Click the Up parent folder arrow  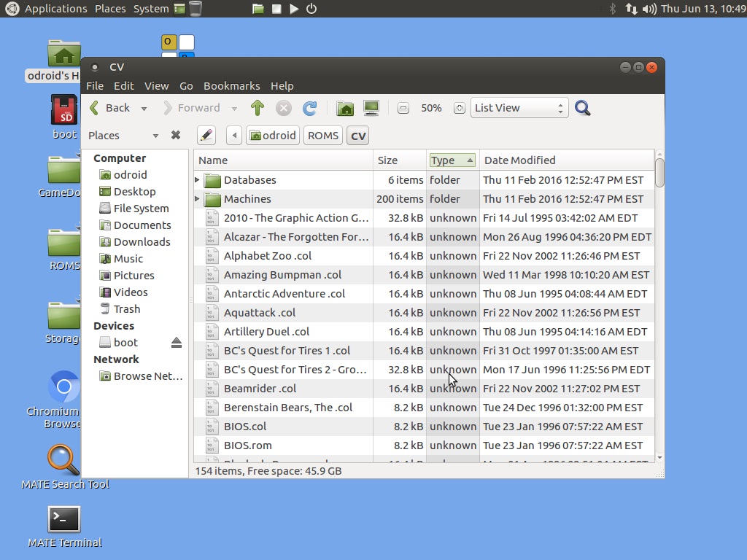257,108
